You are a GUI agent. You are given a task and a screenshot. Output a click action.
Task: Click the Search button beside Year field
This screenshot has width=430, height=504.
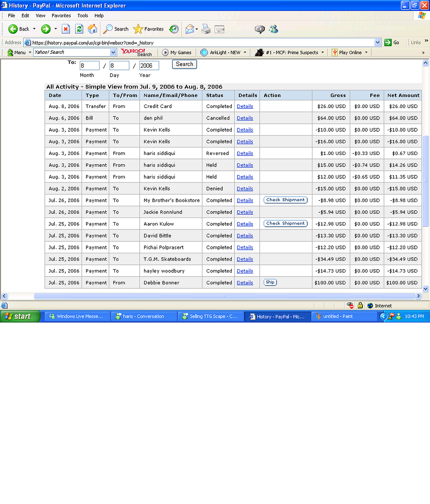point(184,64)
